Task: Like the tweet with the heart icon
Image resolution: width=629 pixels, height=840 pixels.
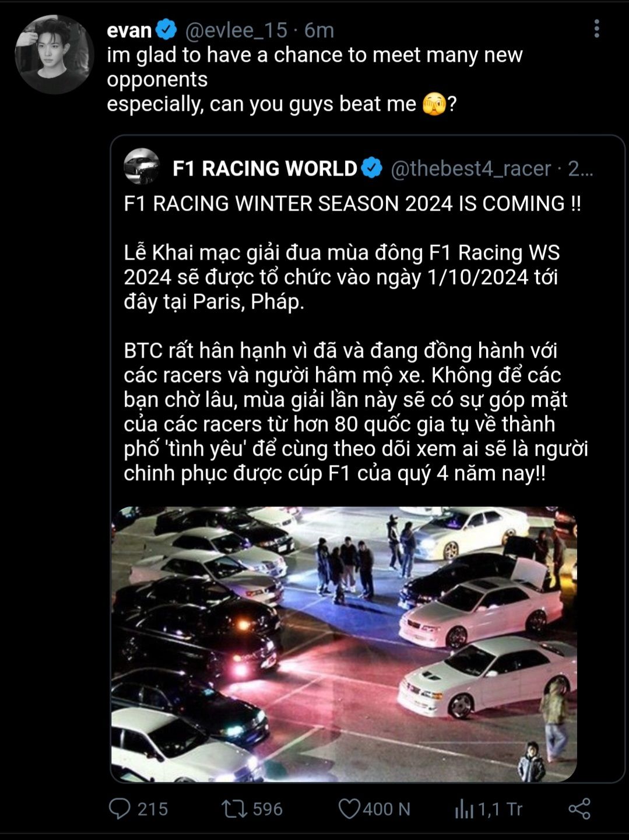Action: [x=349, y=809]
